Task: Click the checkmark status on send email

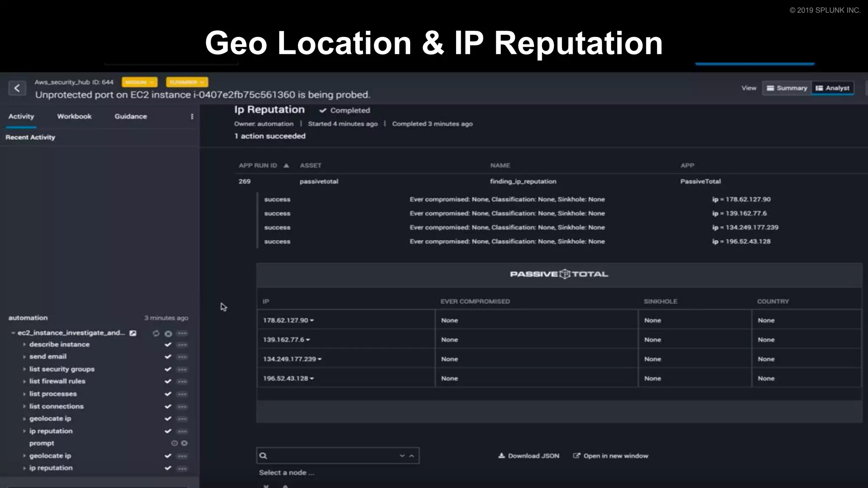Action: (168, 357)
